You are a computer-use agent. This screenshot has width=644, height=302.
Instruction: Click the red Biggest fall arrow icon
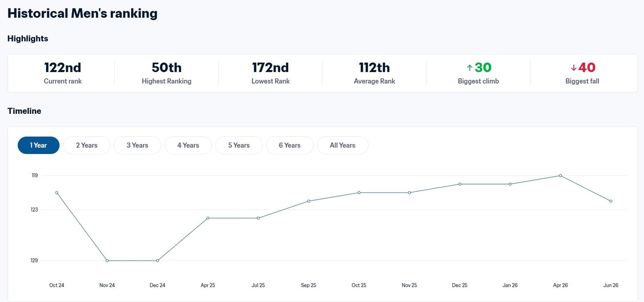coord(574,68)
